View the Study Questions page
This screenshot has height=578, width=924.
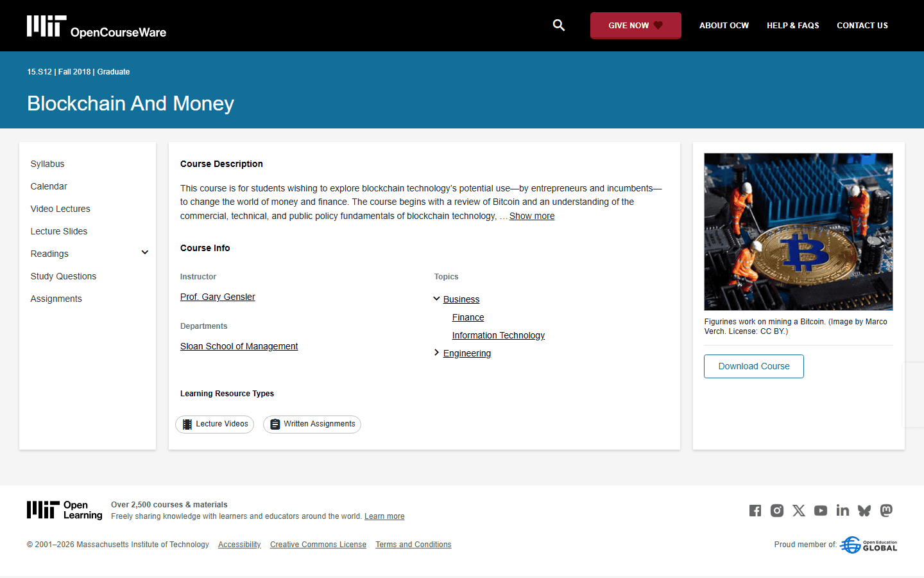(x=64, y=276)
